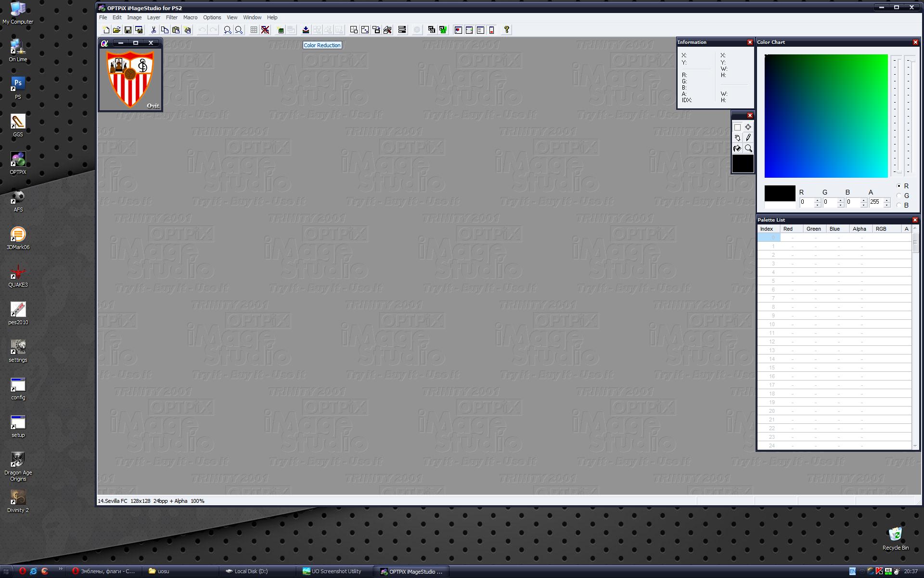Click the Zoom In magnifier toolbar icon
The image size is (924, 578).
coord(228,30)
